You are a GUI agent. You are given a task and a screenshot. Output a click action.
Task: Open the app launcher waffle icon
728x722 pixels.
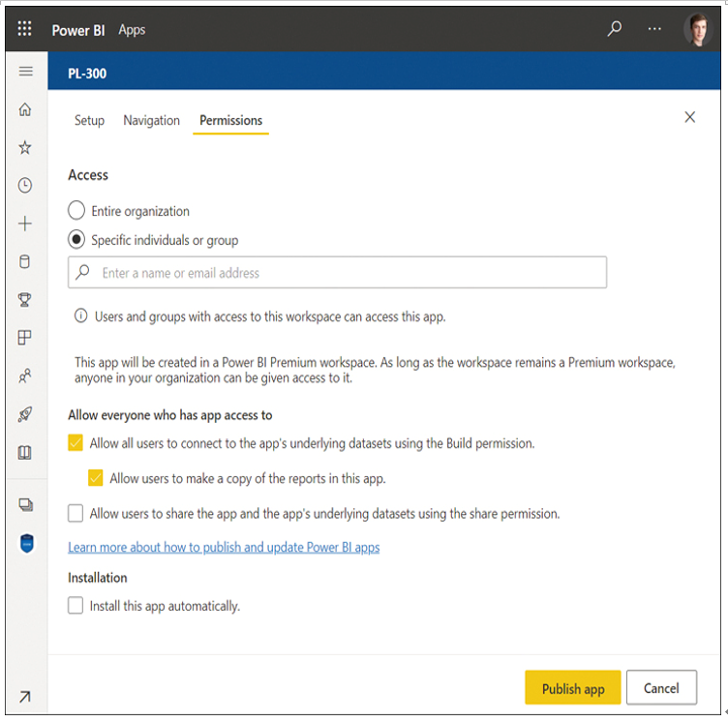[24, 29]
